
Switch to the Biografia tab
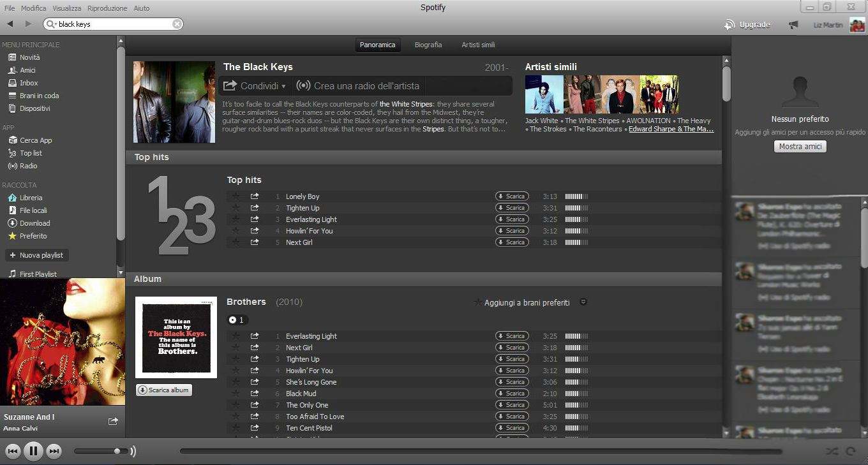[428, 45]
